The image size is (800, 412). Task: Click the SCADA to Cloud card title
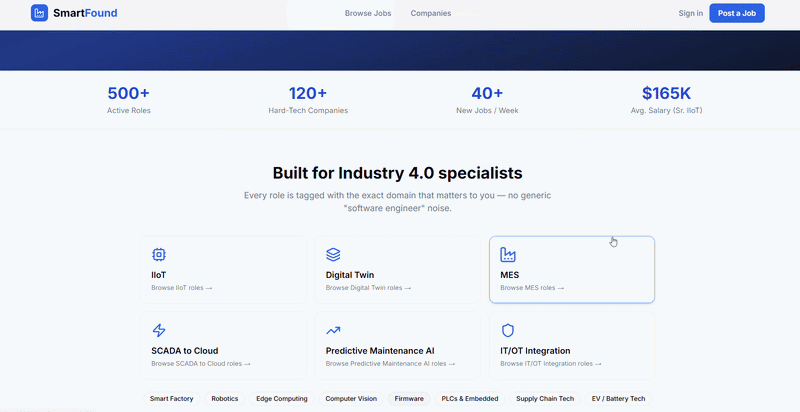pos(185,351)
